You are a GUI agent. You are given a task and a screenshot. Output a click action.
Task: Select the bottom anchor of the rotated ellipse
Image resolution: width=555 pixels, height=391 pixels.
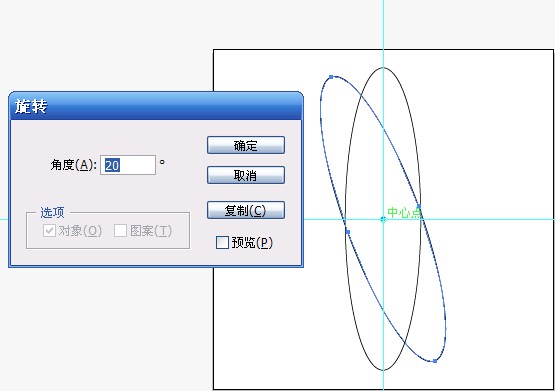tap(435, 361)
